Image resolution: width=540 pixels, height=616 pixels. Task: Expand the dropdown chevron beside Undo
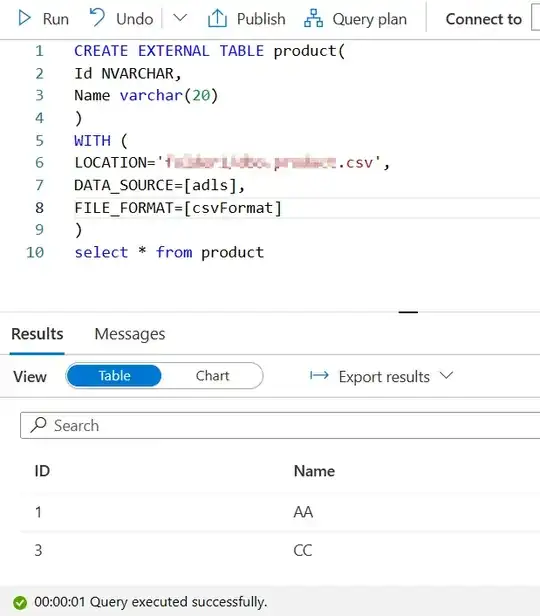point(180,18)
